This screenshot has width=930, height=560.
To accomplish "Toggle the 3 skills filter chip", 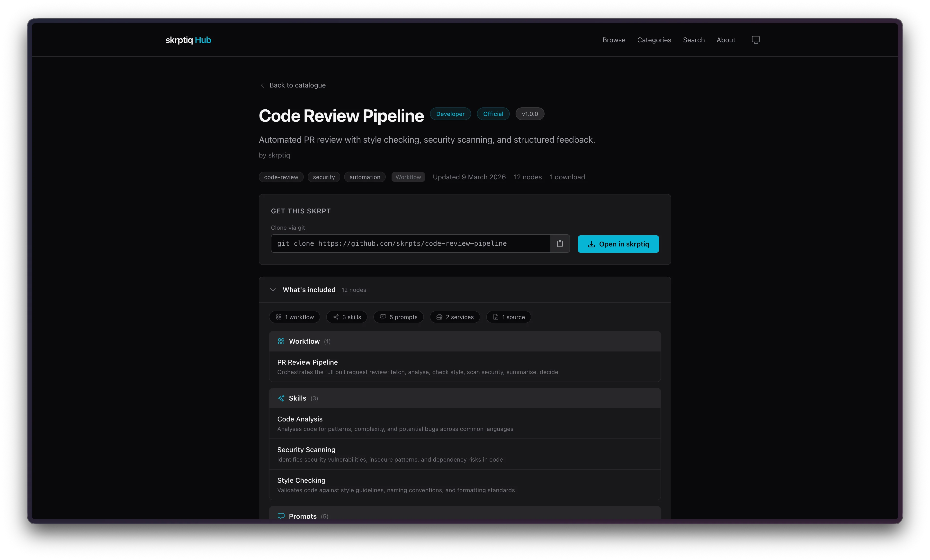I will coord(347,317).
